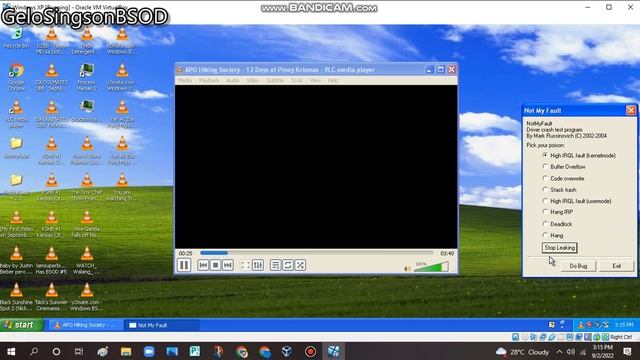The width and height of the screenshot is (640, 360).
Task: Open the VLC Subtitle menu
Action: (x=275, y=80)
